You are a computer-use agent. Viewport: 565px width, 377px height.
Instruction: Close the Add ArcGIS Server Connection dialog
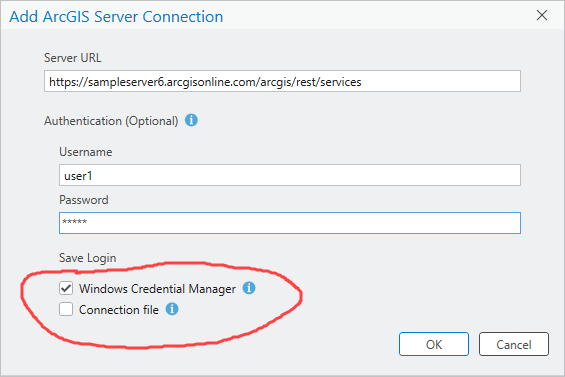542,15
